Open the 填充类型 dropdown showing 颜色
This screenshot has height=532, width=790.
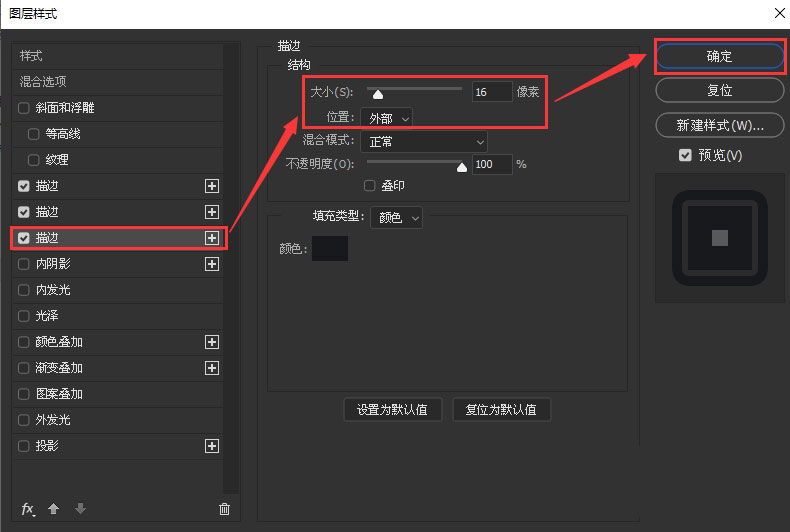point(397,218)
